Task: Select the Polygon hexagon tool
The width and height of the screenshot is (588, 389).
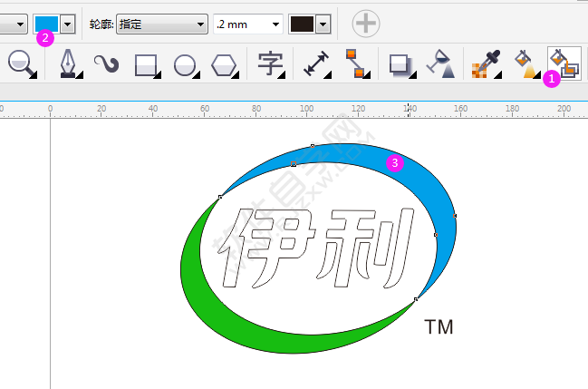Action: tap(225, 65)
